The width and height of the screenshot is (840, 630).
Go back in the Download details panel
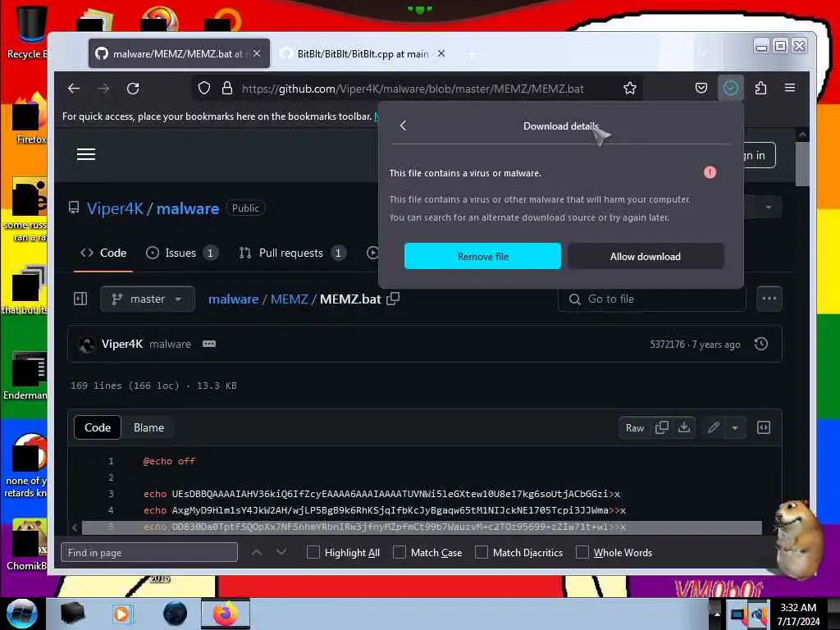[404, 126]
